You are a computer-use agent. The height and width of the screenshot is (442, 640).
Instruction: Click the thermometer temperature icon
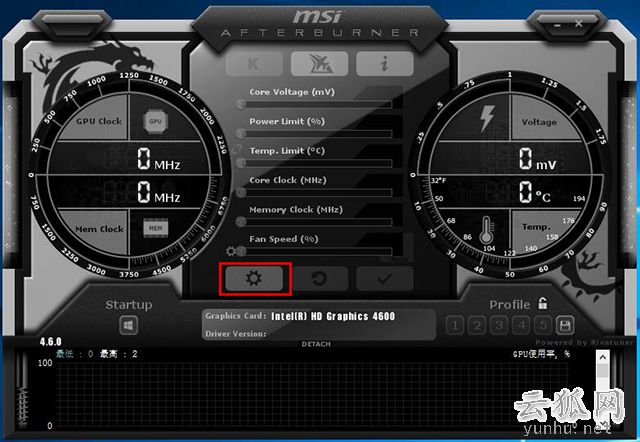click(x=486, y=231)
